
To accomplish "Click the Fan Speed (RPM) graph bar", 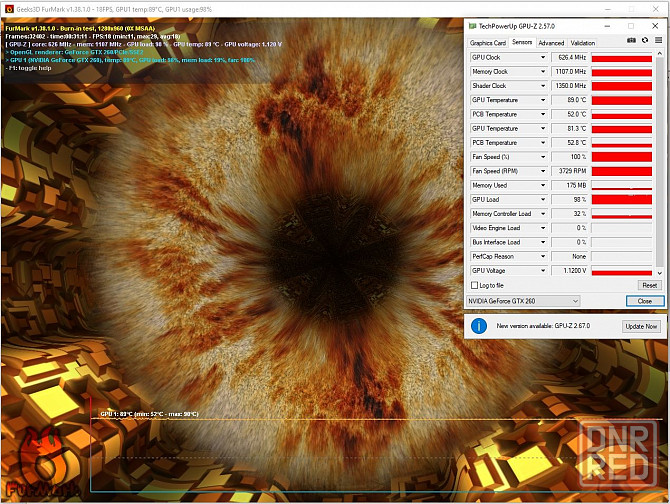I will click(622, 171).
